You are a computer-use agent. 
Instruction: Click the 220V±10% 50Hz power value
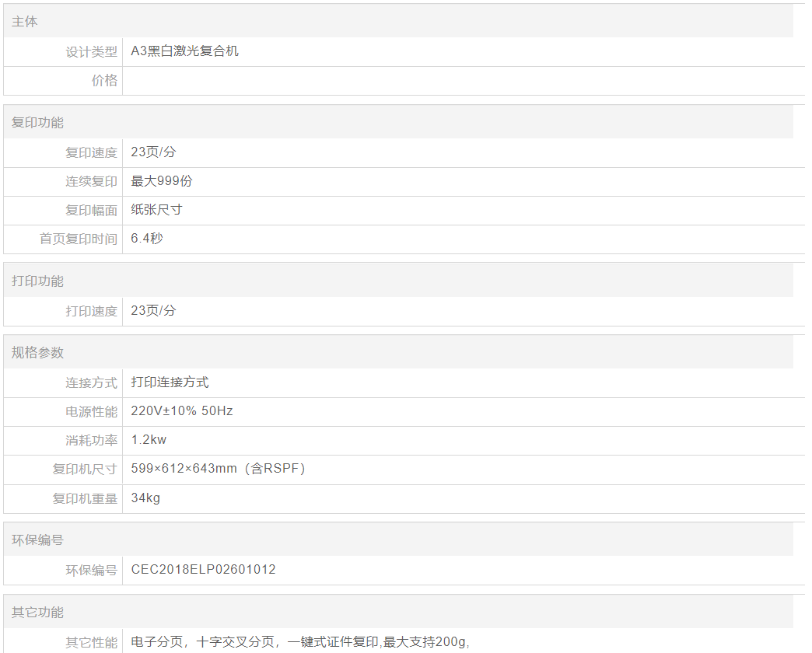pos(182,411)
